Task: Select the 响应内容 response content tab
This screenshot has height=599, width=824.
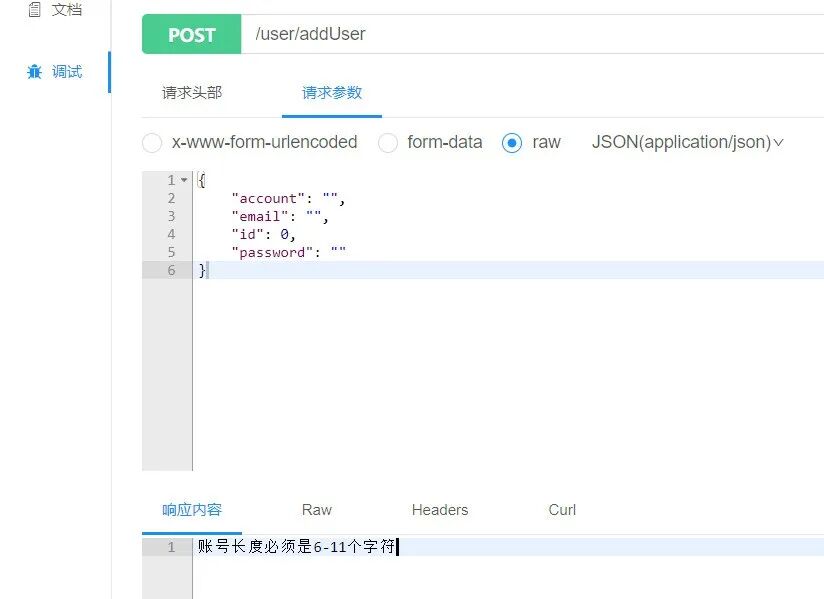Action: (190, 510)
